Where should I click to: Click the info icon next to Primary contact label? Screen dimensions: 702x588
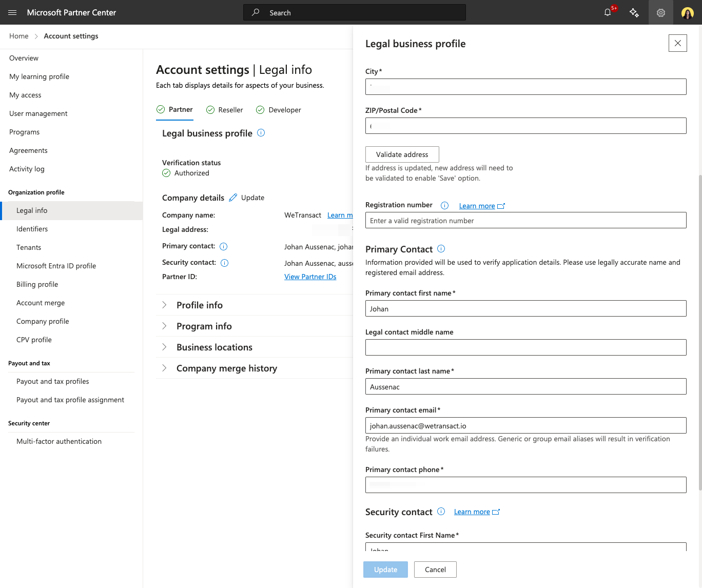[x=224, y=247]
